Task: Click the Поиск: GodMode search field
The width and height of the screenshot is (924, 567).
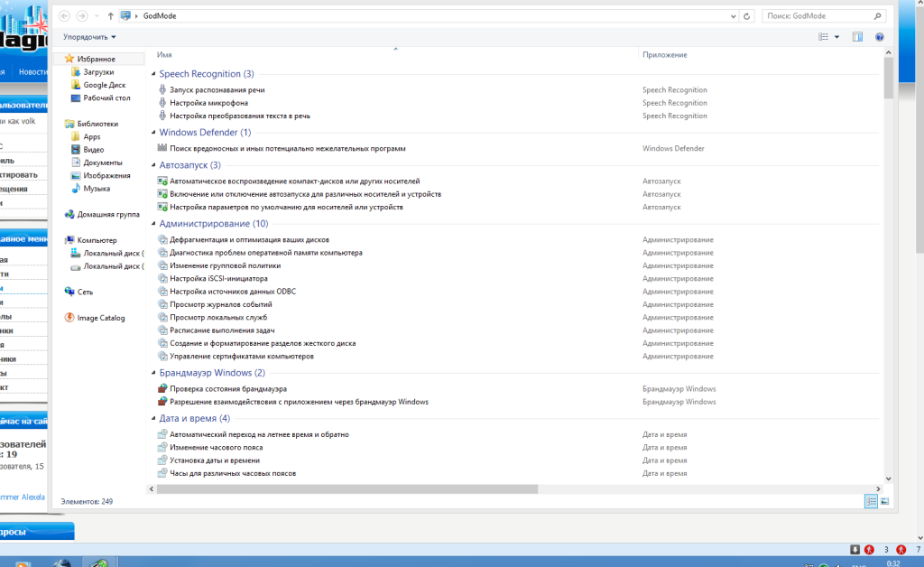Action: coord(824,16)
